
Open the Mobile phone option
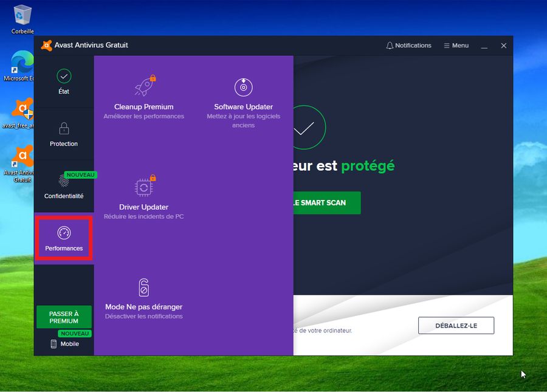65,344
